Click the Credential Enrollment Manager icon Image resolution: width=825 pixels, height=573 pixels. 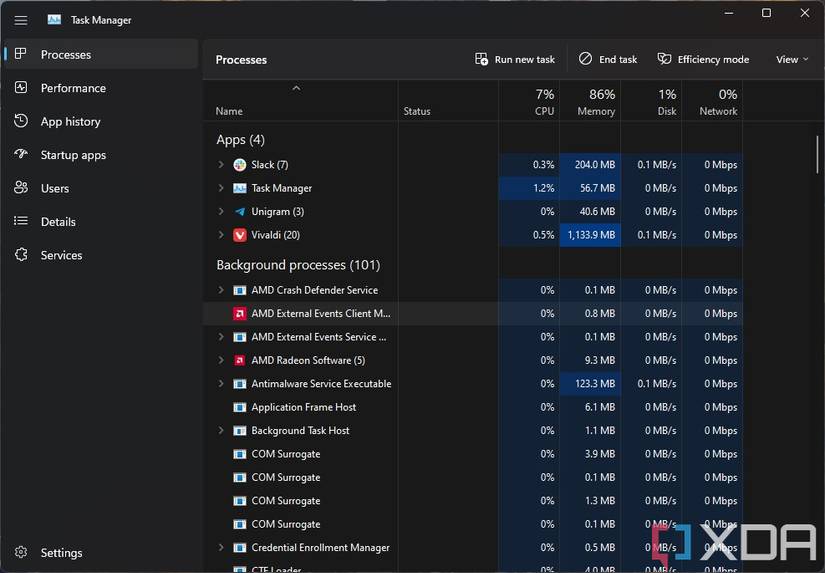tap(239, 548)
